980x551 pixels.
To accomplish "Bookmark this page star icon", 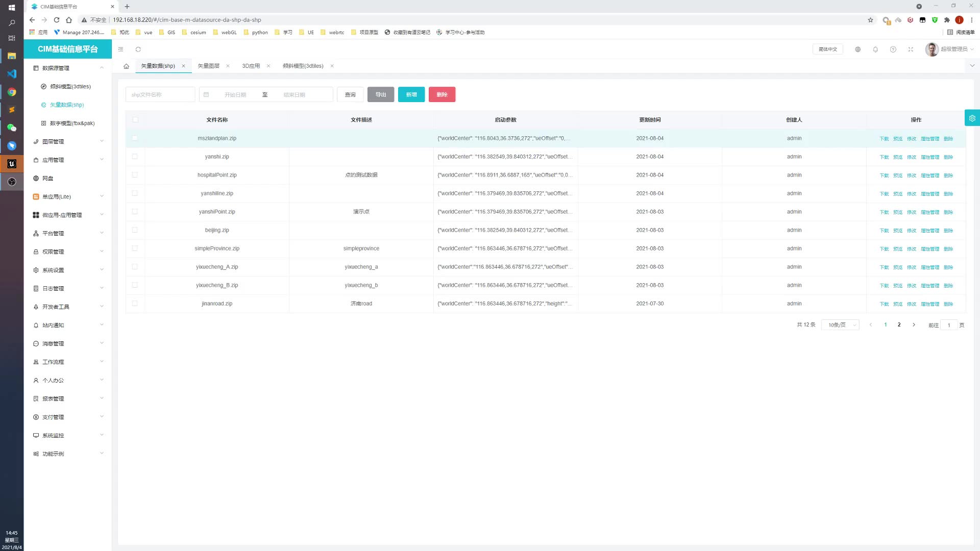I will click(x=871, y=20).
